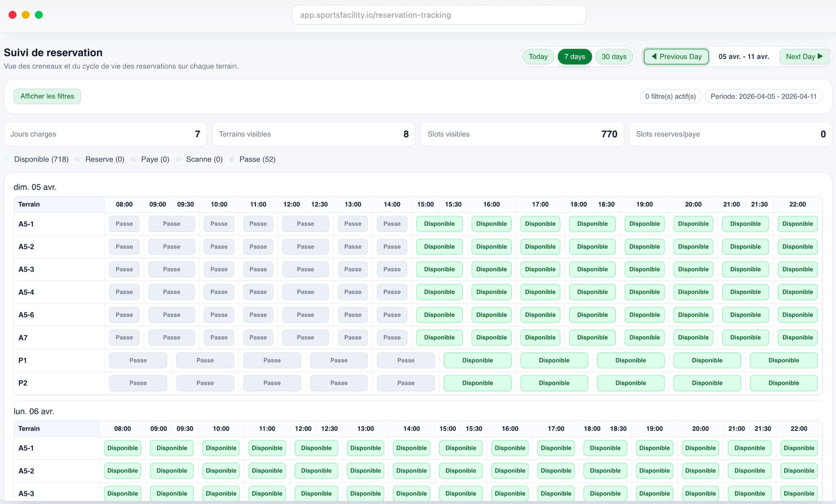Click the green Disponible legend dot
The image size is (836, 504).
pos(7,159)
